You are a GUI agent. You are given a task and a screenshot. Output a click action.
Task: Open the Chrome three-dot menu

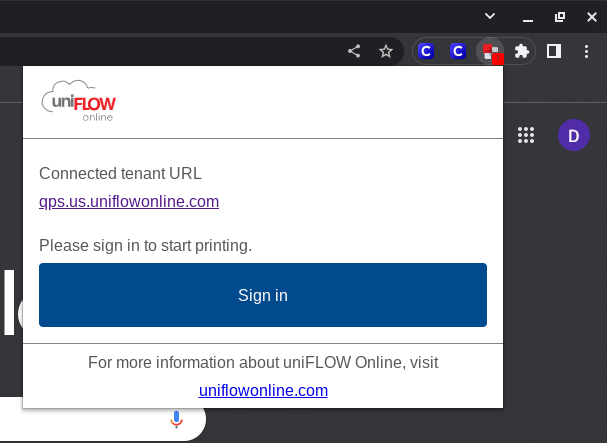(586, 51)
